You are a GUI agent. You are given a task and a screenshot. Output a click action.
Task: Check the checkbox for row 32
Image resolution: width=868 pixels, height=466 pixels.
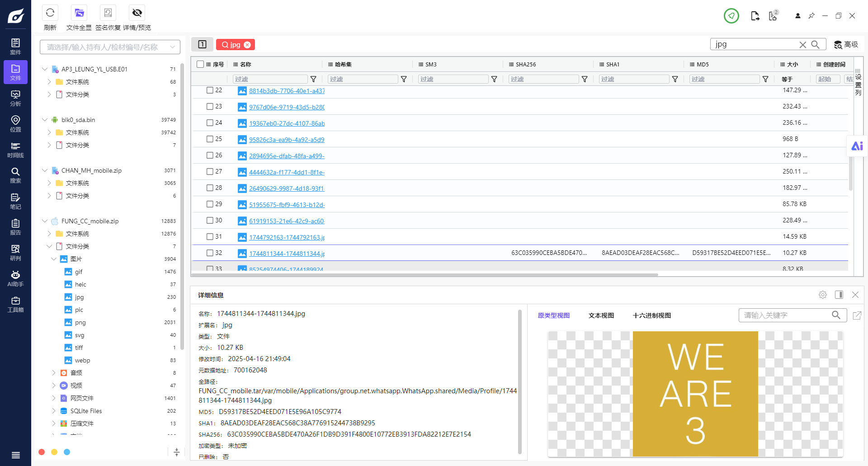210,253
